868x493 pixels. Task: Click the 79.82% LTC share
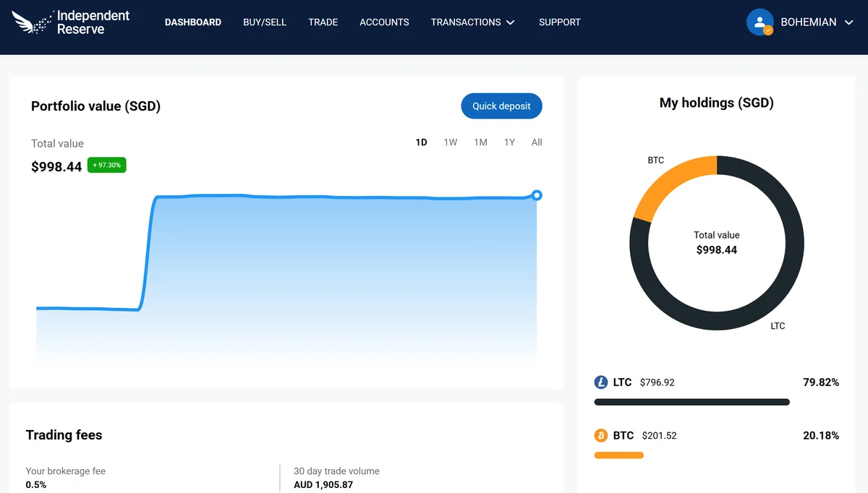pyautogui.click(x=821, y=382)
